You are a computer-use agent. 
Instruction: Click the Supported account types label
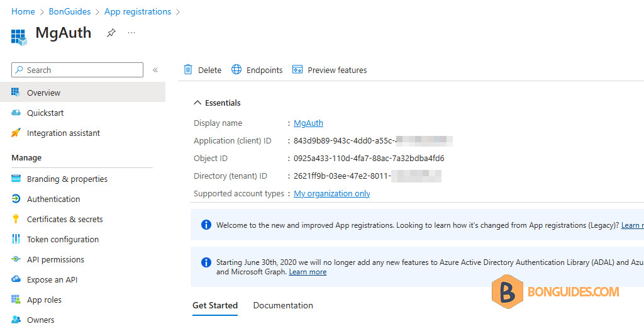(238, 194)
